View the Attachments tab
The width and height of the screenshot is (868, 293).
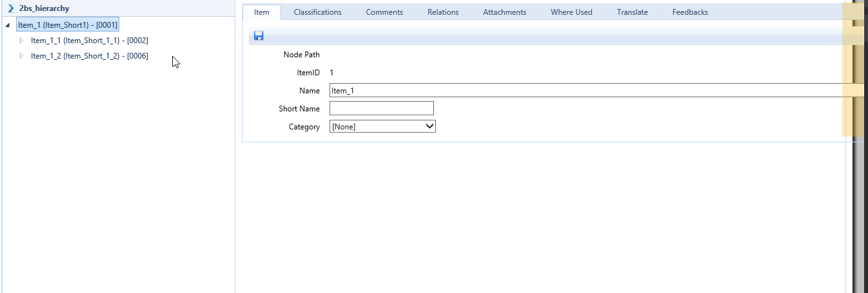[x=504, y=12]
